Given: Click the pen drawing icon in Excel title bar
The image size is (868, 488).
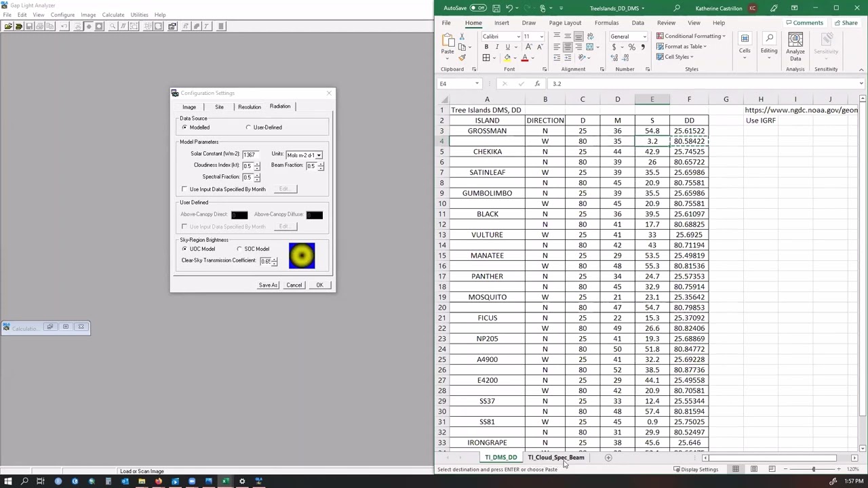Looking at the screenshot, I should click(x=774, y=8).
